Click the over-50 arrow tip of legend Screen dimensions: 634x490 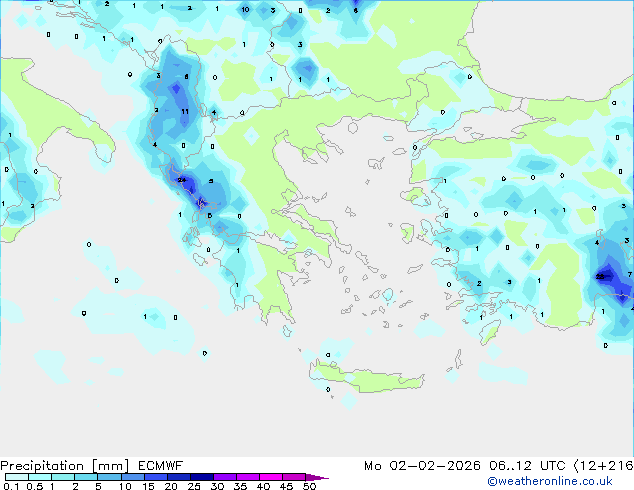[x=317, y=477]
